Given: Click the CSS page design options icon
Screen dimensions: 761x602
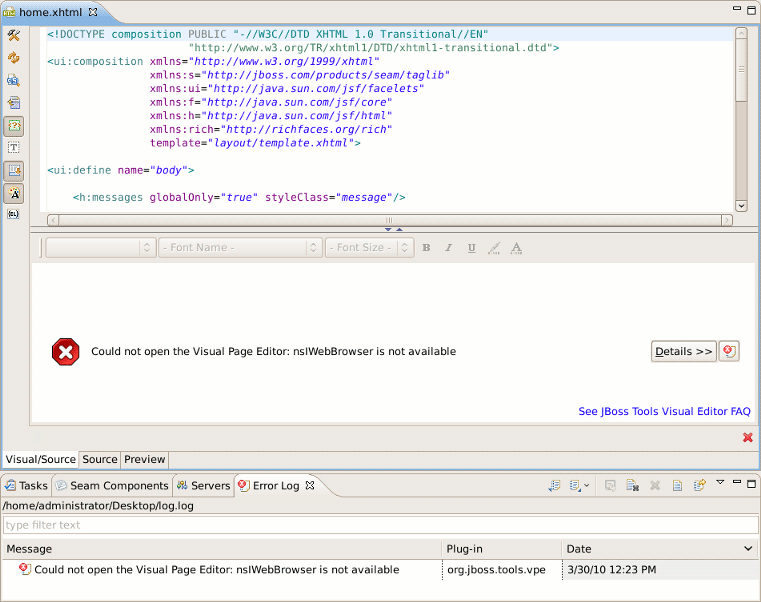Looking at the screenshot, I should (x=14, y=80).
